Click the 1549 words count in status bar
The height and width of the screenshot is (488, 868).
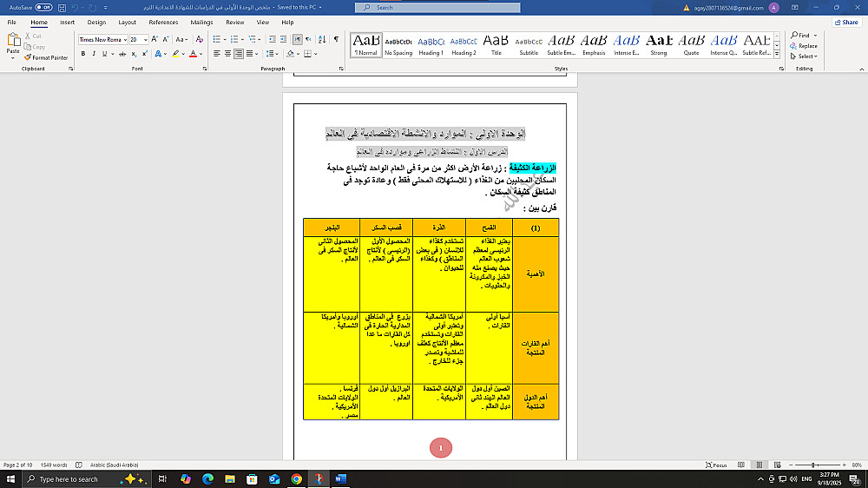54,465
